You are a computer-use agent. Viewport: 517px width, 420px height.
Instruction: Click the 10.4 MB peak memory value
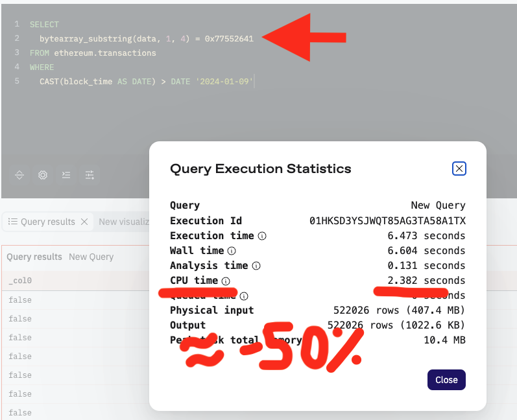(444, 340)
